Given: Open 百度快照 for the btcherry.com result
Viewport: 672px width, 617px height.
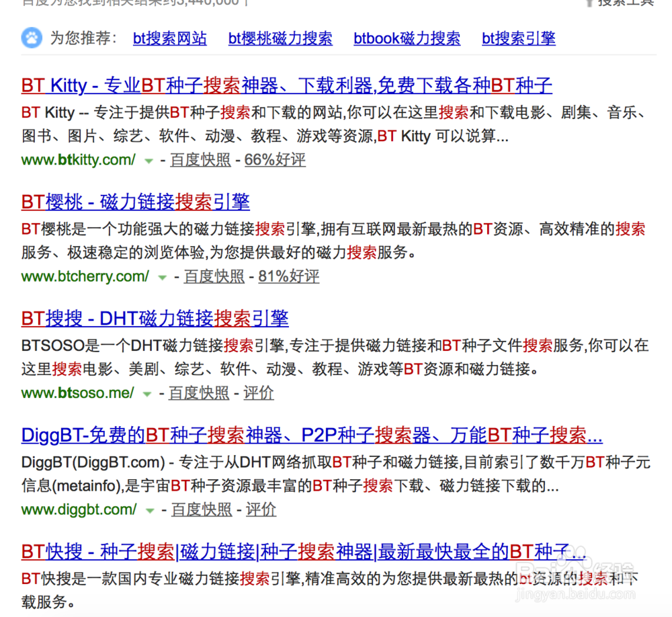Looking at the screenshot, I should (214, 276).
